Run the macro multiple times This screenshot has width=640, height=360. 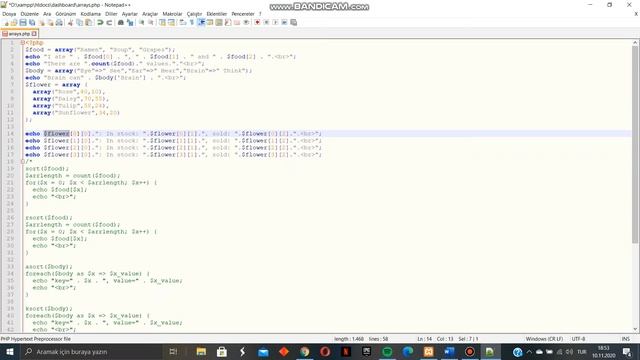(284, 22)
